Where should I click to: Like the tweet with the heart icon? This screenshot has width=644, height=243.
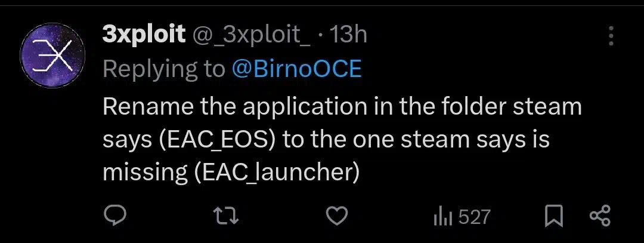click(337, 216)
